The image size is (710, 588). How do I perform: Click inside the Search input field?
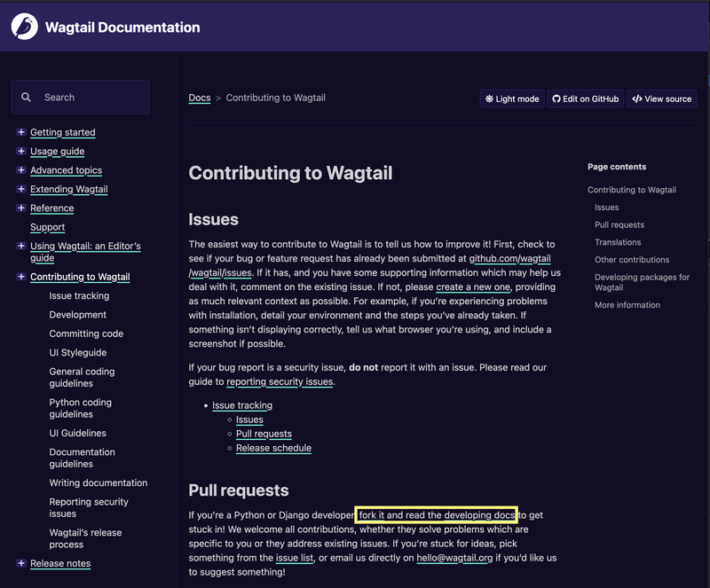(x=84, y=97)
